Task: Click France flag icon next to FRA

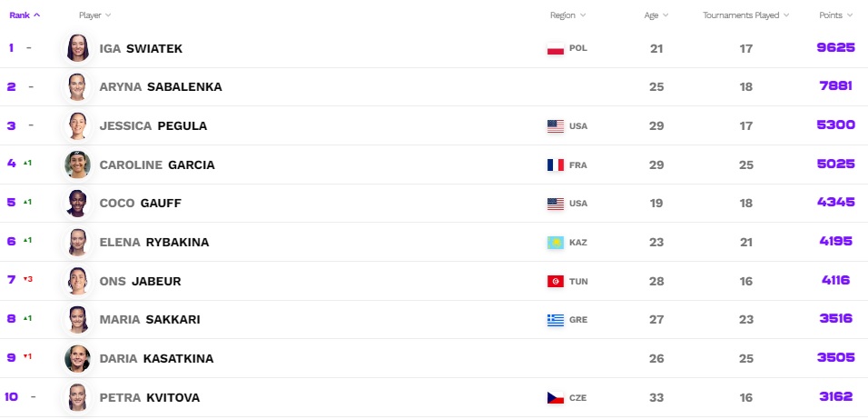Action: point(556,165)
